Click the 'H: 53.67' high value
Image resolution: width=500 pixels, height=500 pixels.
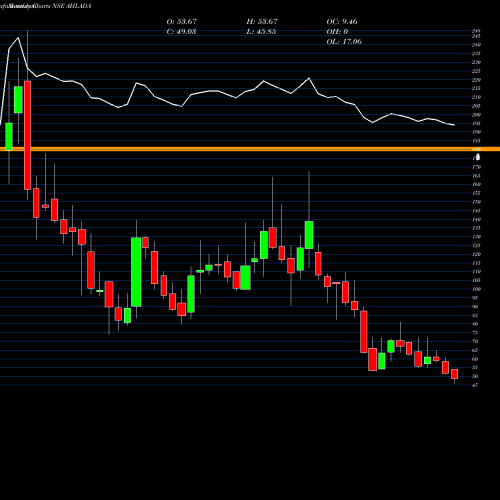click(x=262, y=22)
